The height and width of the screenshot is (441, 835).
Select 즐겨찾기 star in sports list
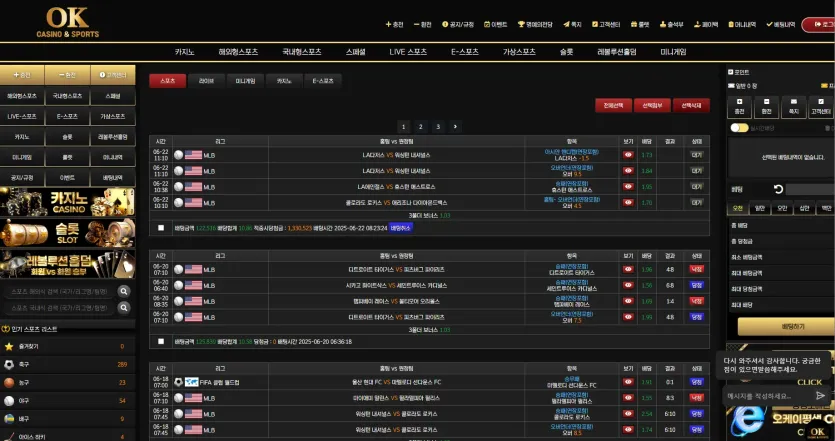68,346
